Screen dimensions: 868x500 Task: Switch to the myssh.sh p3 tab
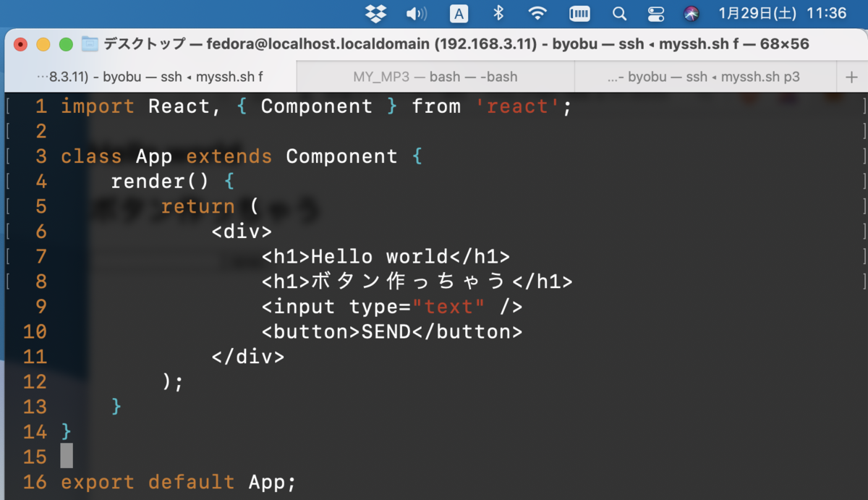coord(705,76)
